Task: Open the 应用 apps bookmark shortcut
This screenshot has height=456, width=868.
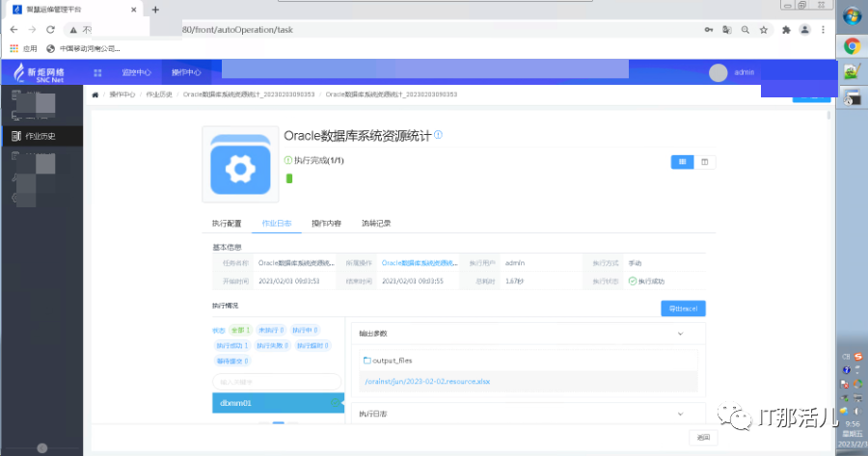Action: pyautogui.click(x=23, y=49)
